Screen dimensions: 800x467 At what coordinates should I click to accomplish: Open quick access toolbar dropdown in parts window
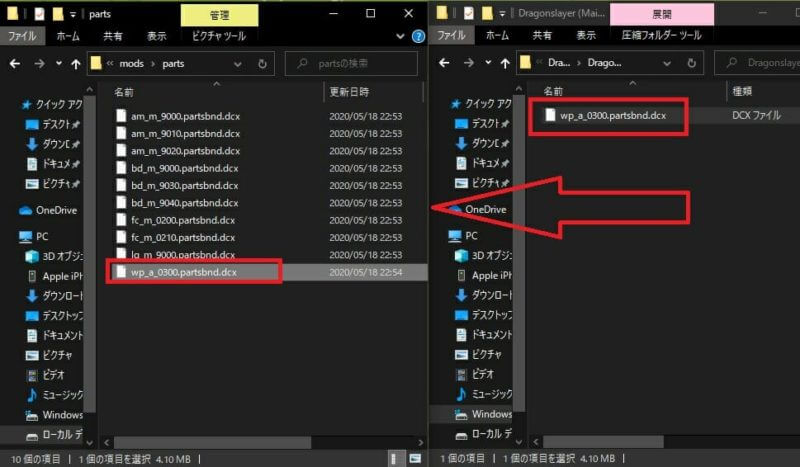click(x=73, y=15)
